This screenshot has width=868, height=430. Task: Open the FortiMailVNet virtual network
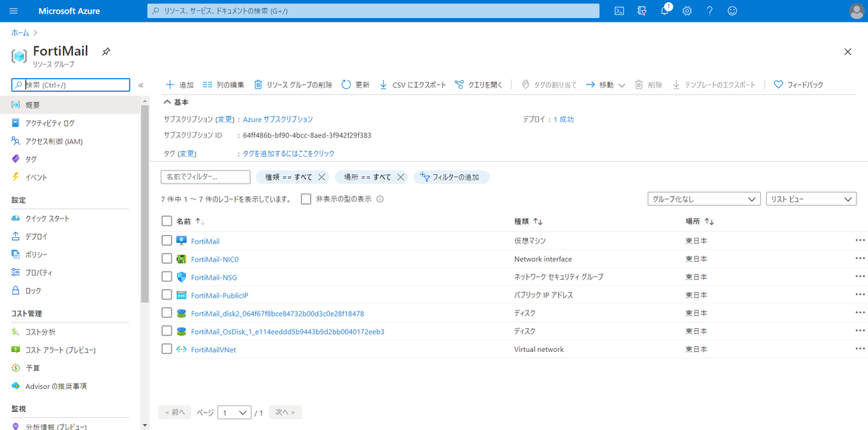(213, 350)
